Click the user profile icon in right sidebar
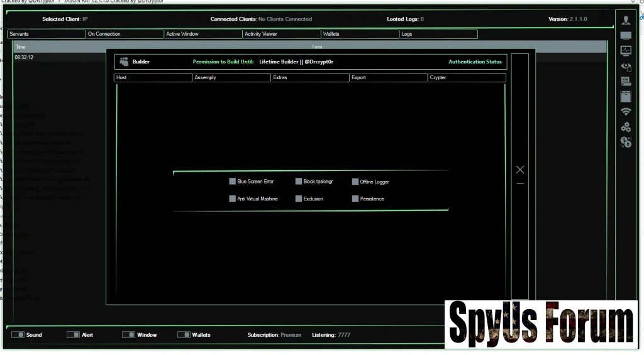This screenshot has height=355, width=644. coord(626,20)
